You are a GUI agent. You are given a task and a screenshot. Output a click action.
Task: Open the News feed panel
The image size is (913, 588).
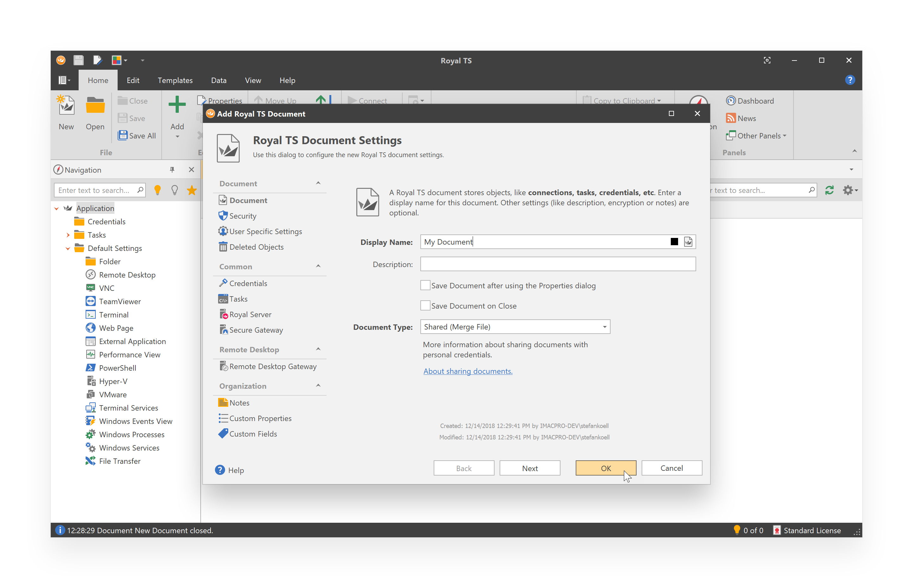(741, 118)
